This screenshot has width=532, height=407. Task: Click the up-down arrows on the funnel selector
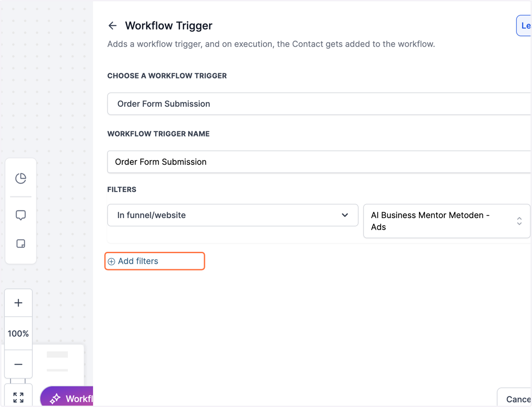pos(519,221)
